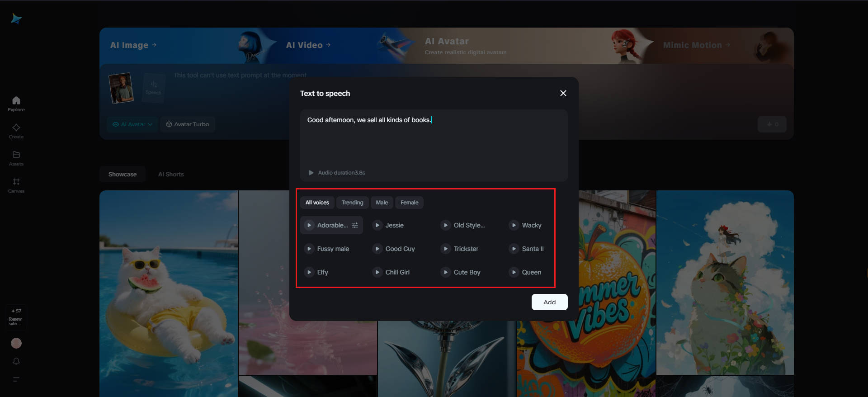This screenshot has height=397, width=868.
Task: Open the AI Image section
Action: point(133,45)
